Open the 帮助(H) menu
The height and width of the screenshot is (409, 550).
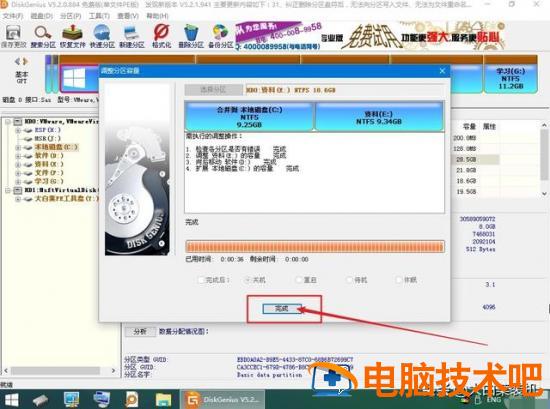[157, 16]
